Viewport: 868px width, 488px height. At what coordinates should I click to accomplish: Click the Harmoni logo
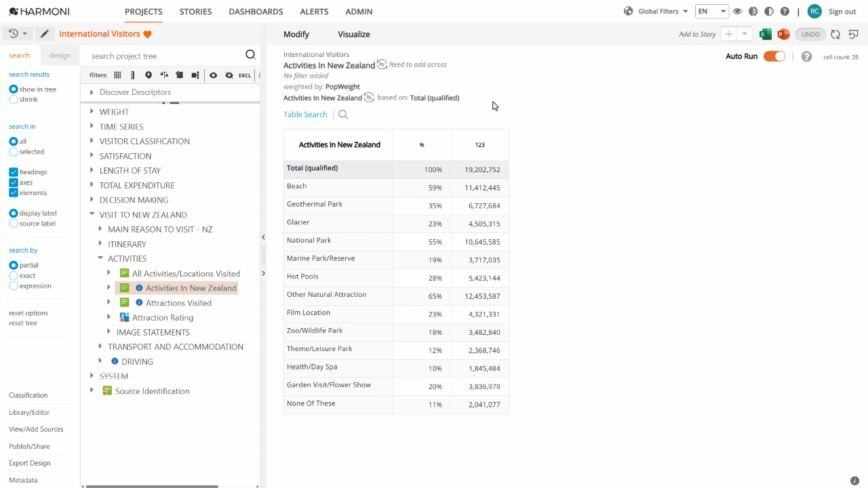39,12
